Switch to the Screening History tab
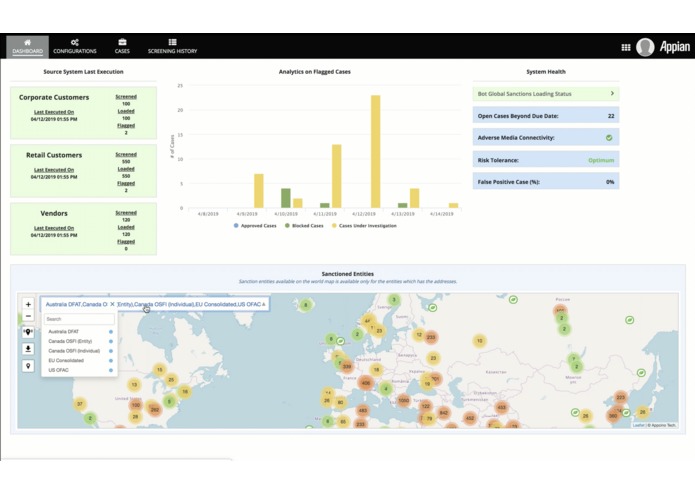The height and width of the screenshot is (494, 695). (x=172, y=47)
